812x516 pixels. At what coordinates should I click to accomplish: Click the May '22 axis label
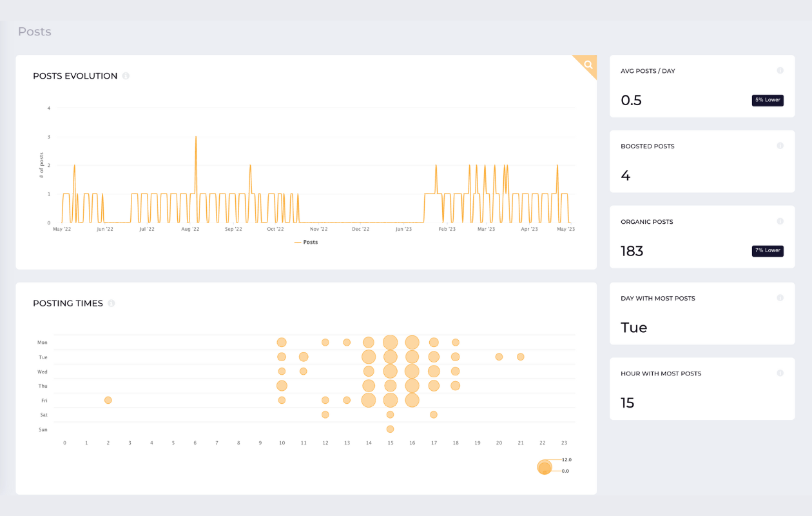(62, 229)
